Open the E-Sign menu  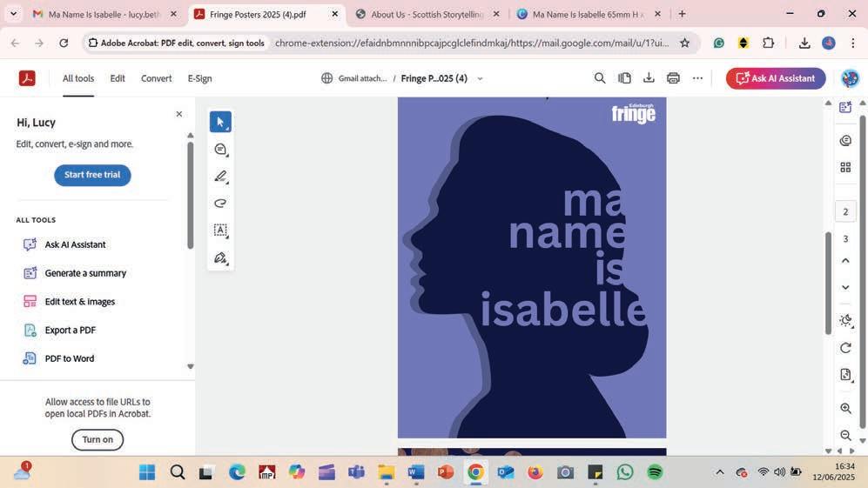(200, 78)
